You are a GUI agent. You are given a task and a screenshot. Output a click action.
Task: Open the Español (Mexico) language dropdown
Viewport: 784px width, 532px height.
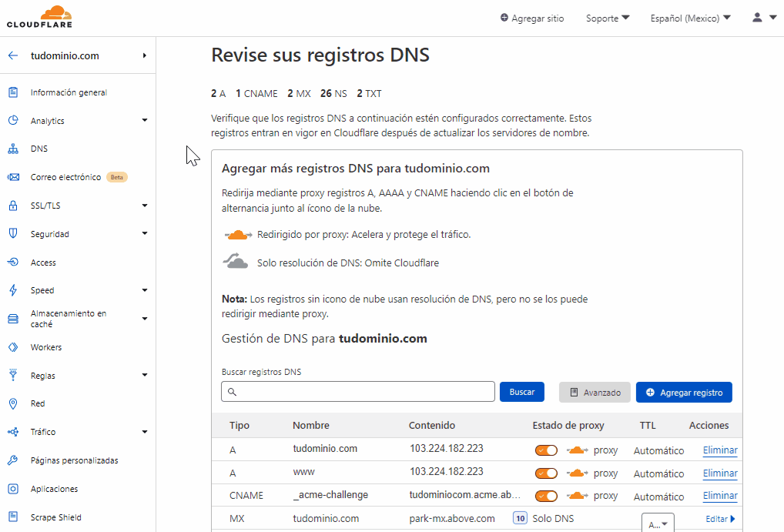click(x=691, y=18)
